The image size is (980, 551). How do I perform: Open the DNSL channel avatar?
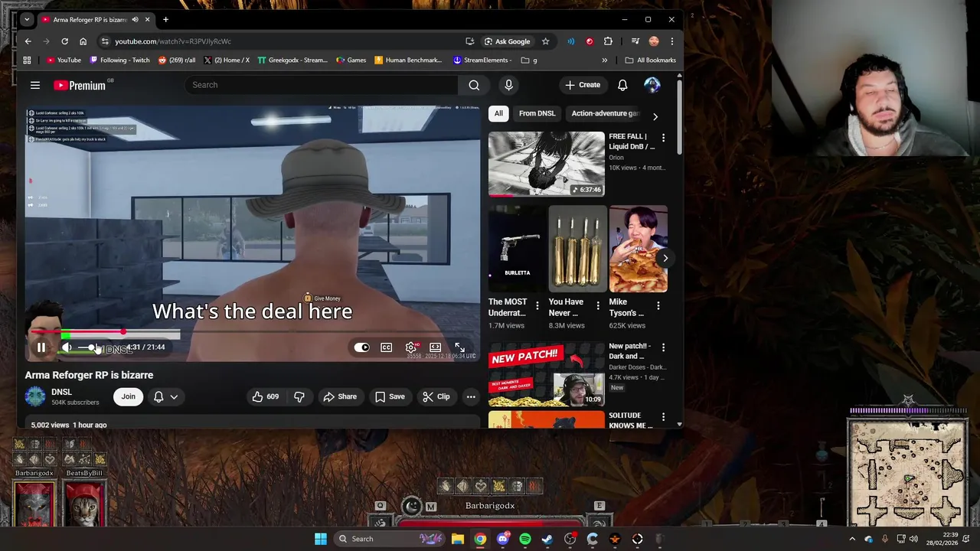(x=35, y=396)
